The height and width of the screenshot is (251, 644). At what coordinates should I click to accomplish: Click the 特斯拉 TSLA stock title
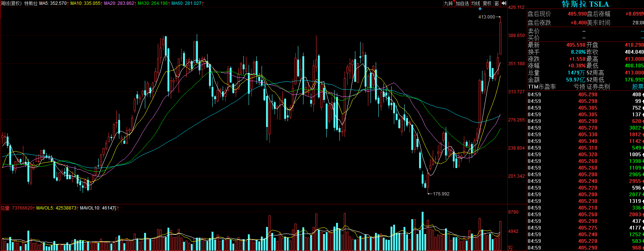click(585, 4)
